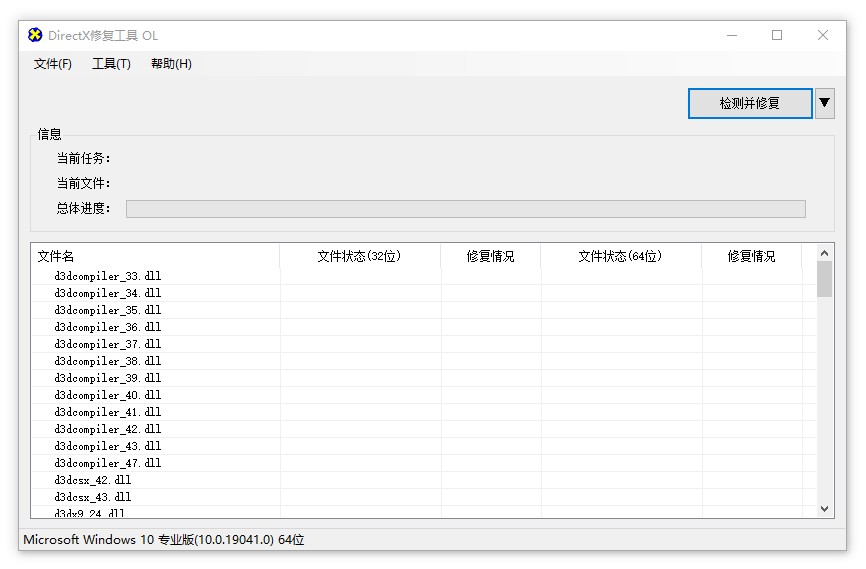Open the 帮助(H) menu
866x569 pixels.
point(171,64)
